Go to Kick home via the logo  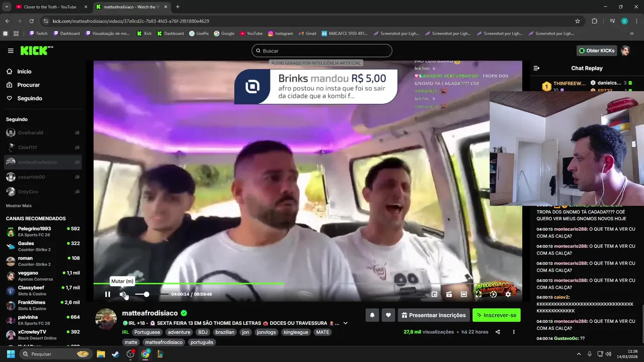click(36, 51)
